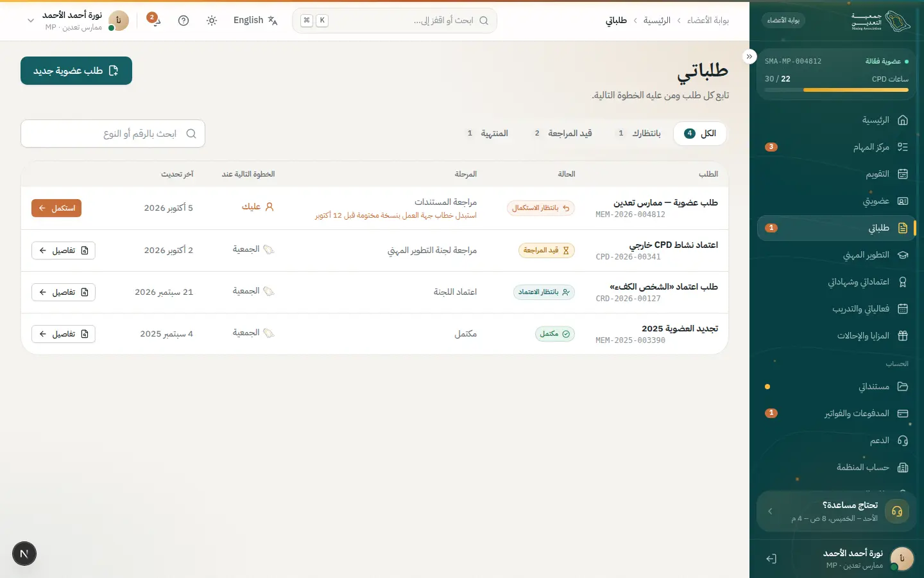Open تفاصيل for CPD-2026-00341
This screenshot has width=924, height=578.
64,250
